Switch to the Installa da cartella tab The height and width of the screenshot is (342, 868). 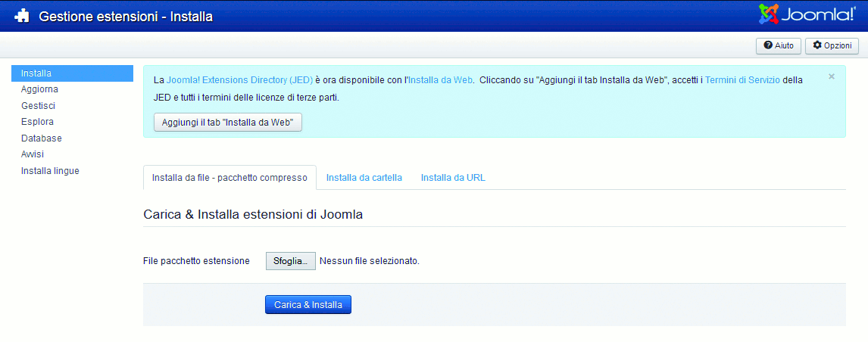coord(364,178)
